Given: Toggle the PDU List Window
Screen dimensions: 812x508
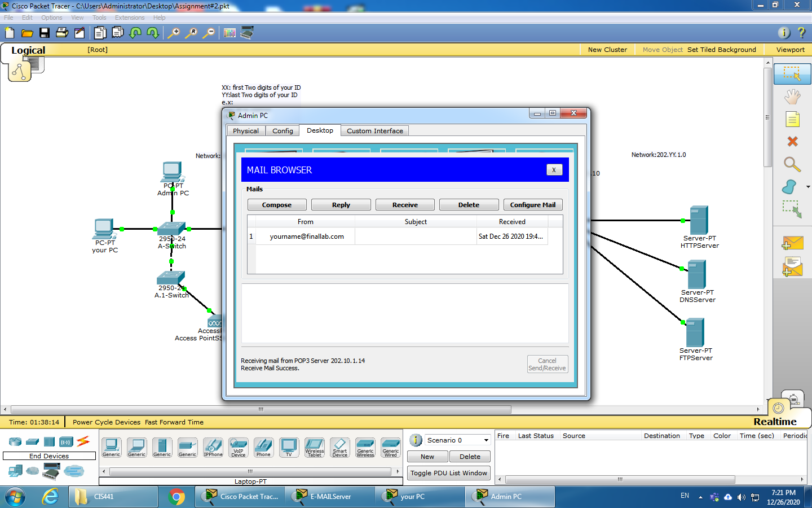Looking at the screenshot, I should point(448,473).
